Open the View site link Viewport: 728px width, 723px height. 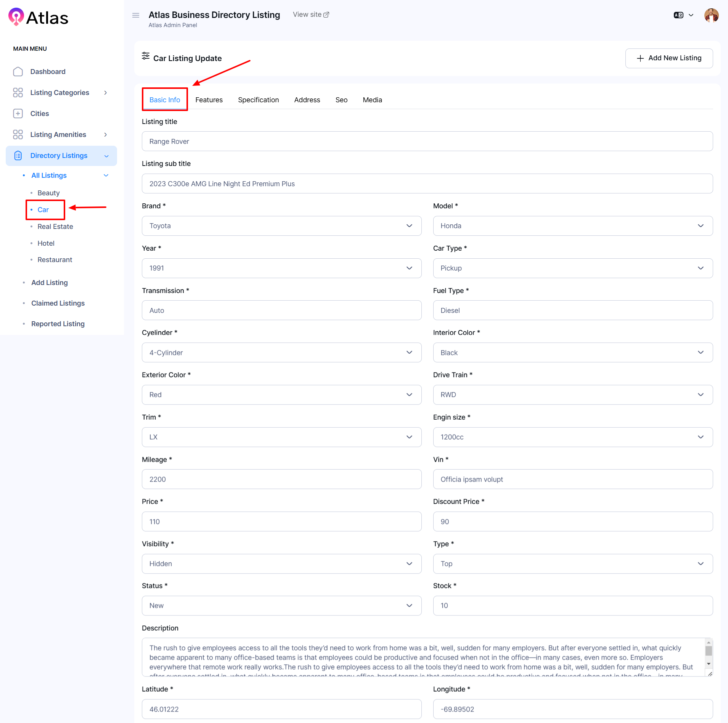(311, 14)
